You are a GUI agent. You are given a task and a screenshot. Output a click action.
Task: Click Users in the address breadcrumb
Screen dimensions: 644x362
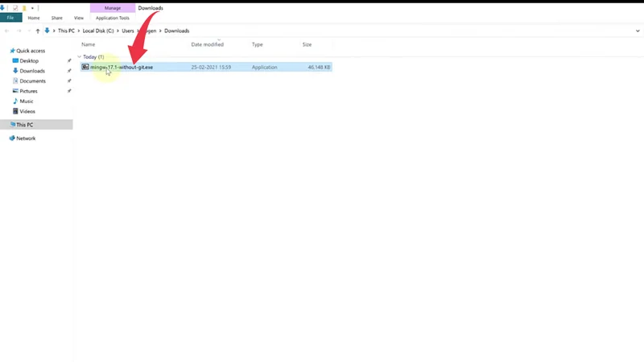pos(130,31)
